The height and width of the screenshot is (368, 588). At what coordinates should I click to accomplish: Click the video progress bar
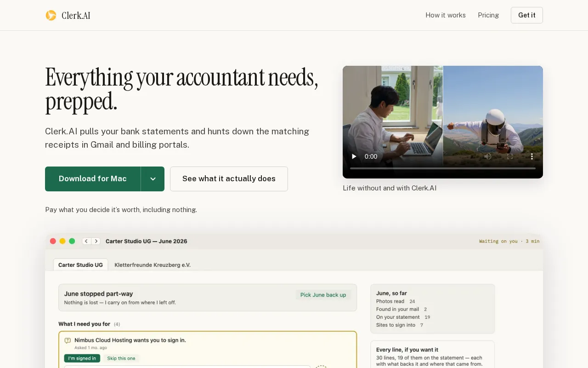(x=443, y=168)
